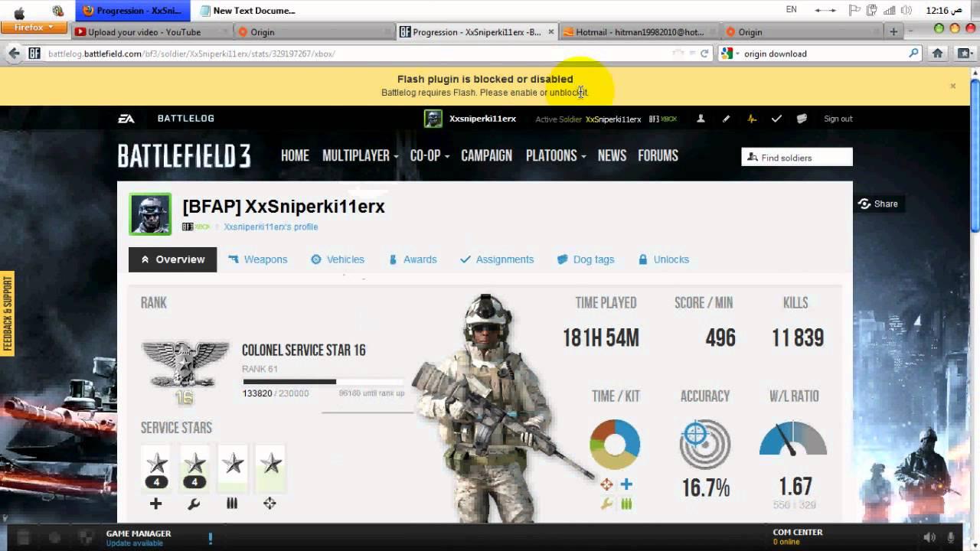
Task: Open the NEWS section
Action: [612, 155]
